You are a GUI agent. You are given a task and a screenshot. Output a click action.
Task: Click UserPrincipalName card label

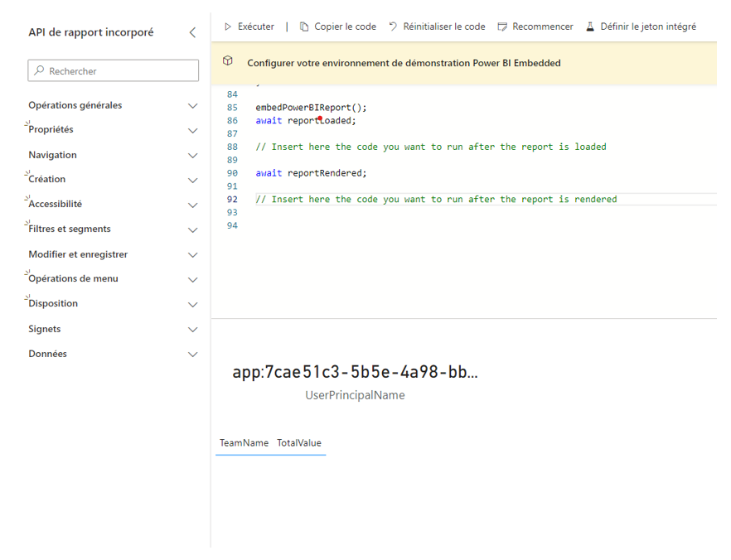tap(355, 395)
